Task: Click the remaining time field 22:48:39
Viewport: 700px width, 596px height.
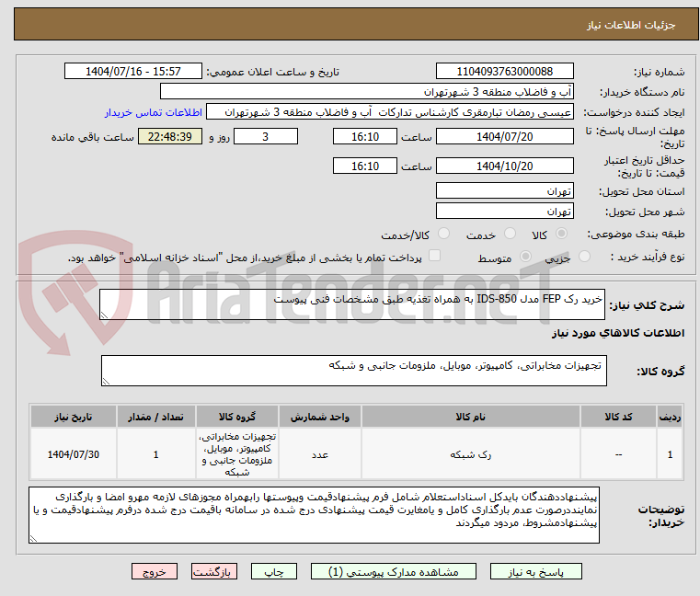Action: coord(169,137)
